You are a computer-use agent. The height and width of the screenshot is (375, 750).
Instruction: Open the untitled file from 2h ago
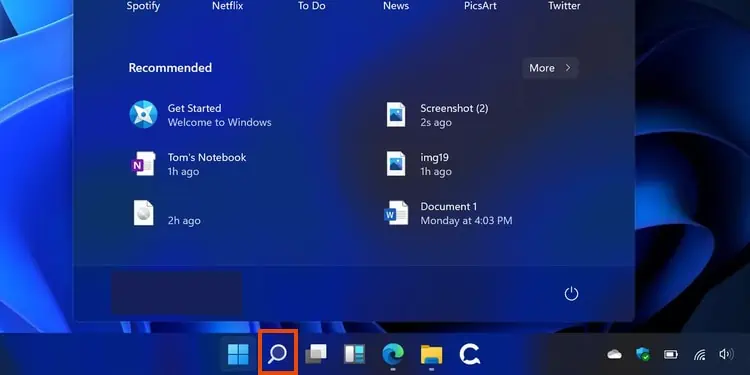pos(143,213)
